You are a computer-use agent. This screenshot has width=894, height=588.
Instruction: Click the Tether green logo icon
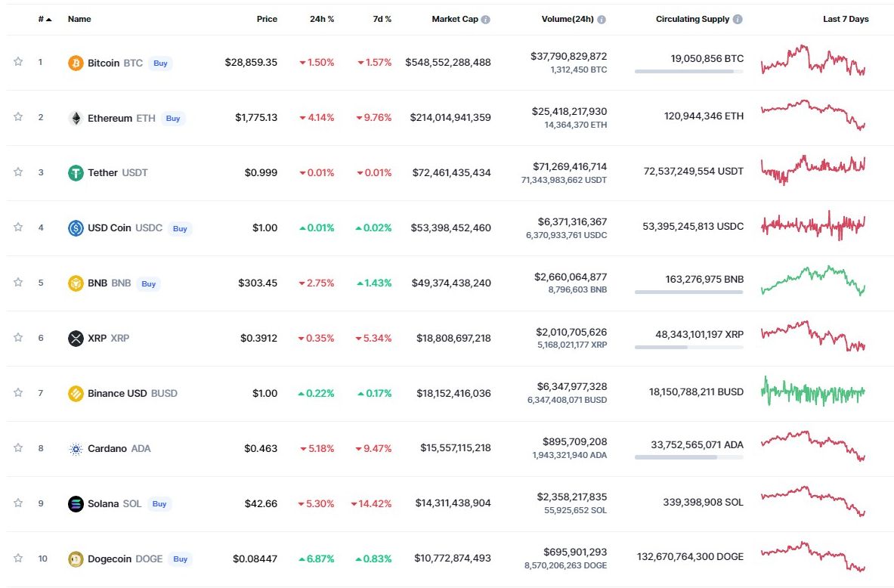pos(76,173)
